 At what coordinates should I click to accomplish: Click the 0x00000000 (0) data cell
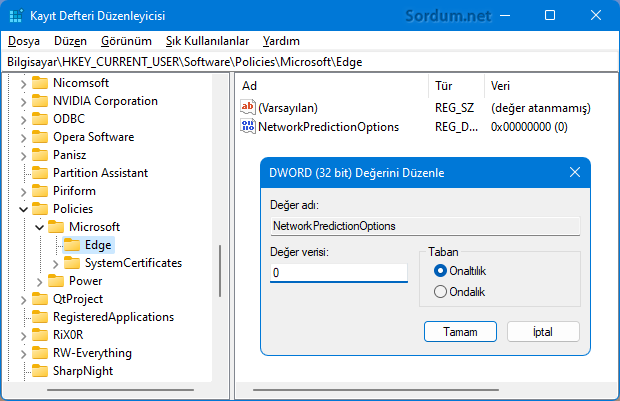click(x=529, y=127)
